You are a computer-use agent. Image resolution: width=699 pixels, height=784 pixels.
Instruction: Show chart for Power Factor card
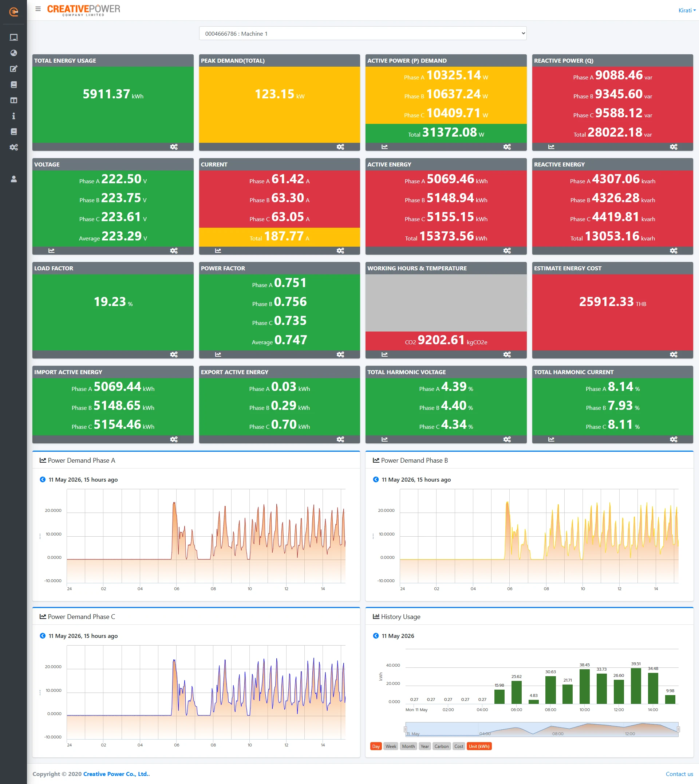click(218, 354)
